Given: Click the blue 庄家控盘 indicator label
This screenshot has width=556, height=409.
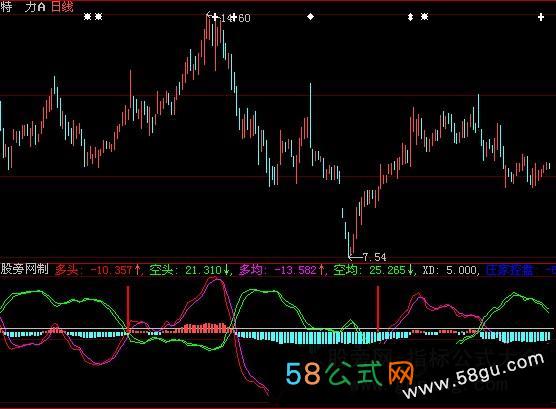Looking at the screenshot, I should [509, 270].
